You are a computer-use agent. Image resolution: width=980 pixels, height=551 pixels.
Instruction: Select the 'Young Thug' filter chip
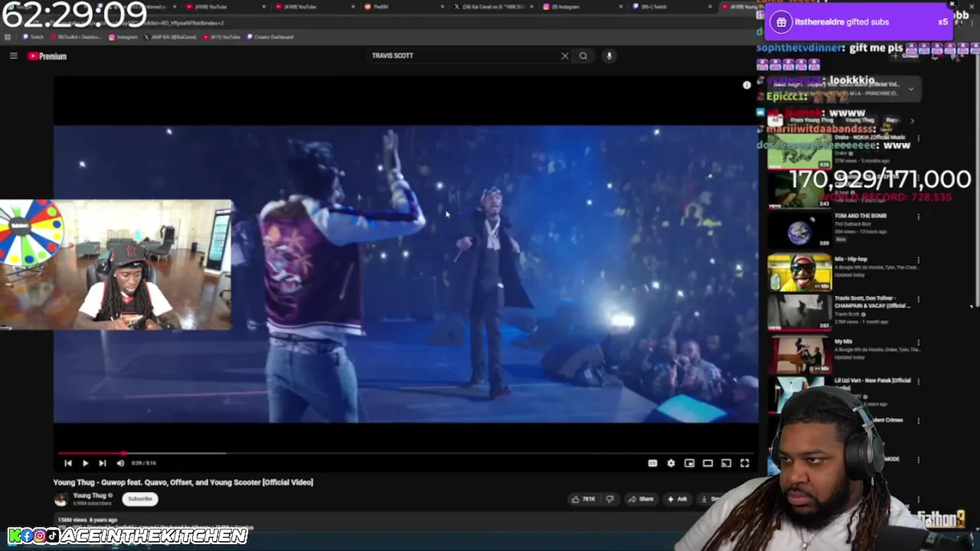(x=859, y=120)
